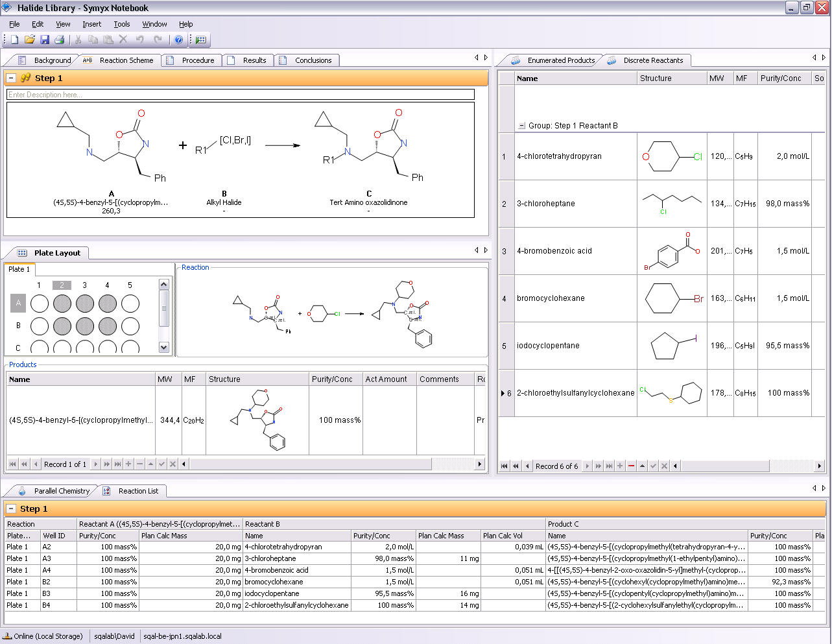This screenshot has height=644, width=832.
Task: Switch to the Procedure tab
Action: [x=191, y=60]
